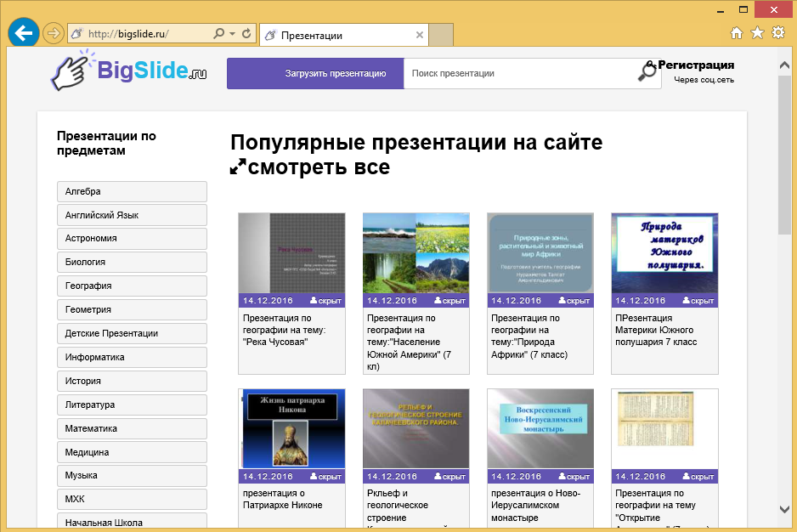
Task: Expand the view with the смотреть все arrows icon
Action: coord(239,167)
